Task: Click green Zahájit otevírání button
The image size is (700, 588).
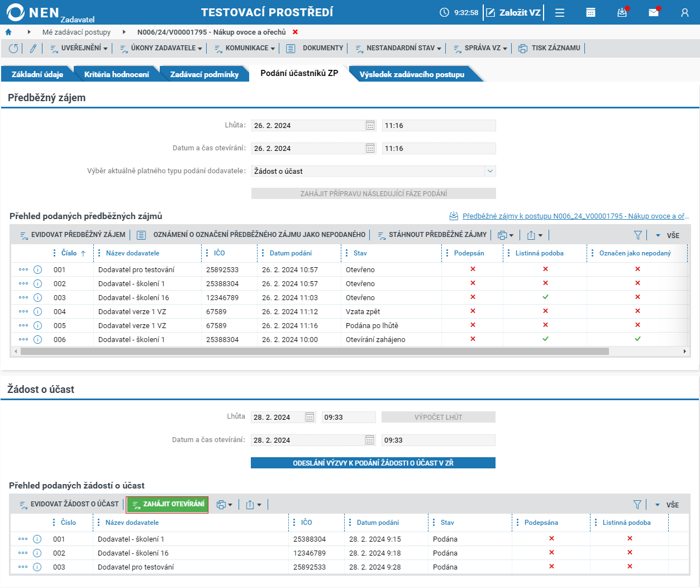Action: pos(167,504)
